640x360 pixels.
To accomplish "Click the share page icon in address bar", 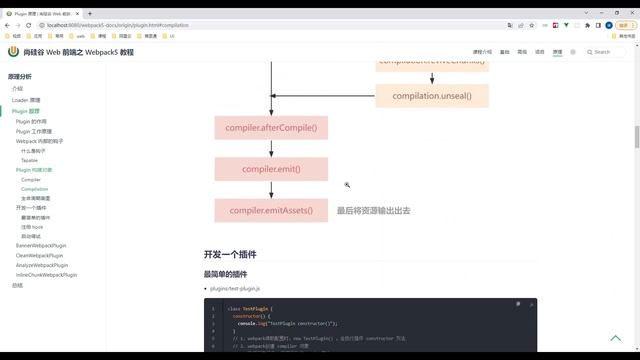I will point(521,25).
